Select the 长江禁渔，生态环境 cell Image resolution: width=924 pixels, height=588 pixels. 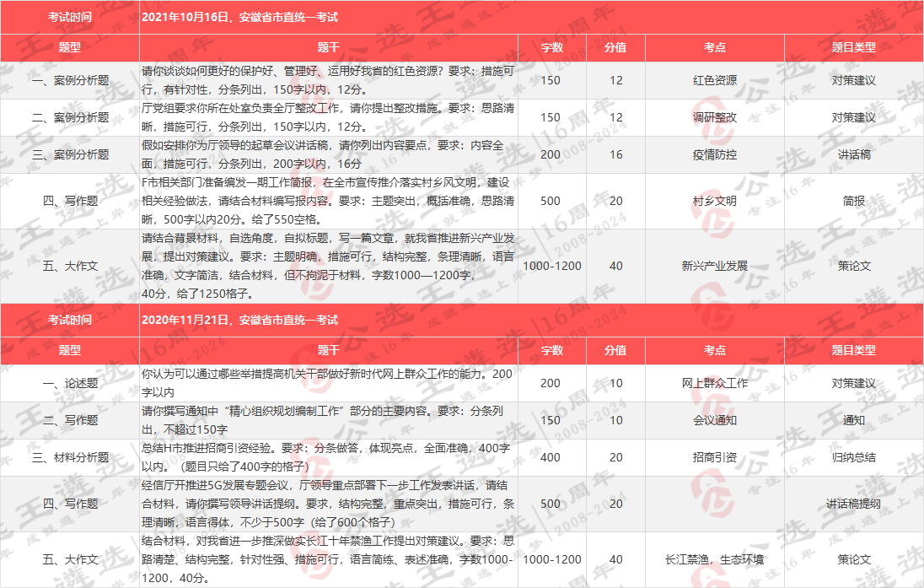[714, 559]
